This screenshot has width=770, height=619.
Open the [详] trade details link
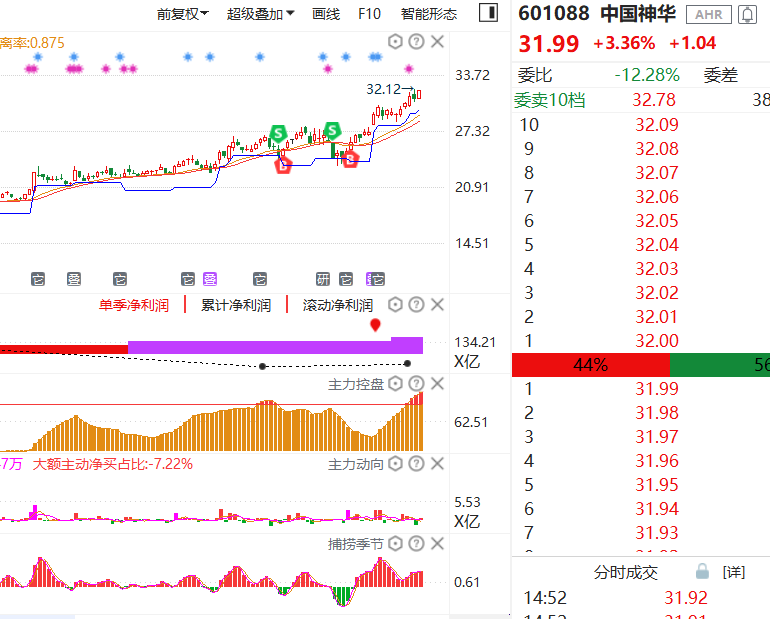click(734, 572)
